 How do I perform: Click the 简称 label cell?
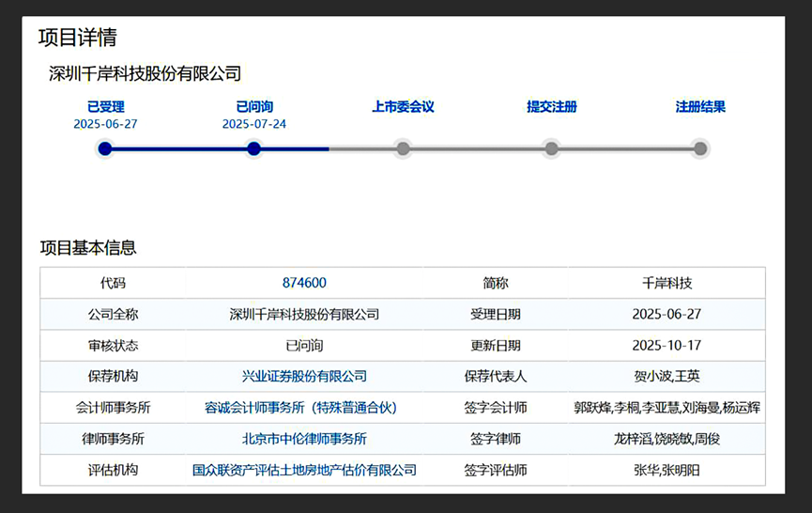496,283
